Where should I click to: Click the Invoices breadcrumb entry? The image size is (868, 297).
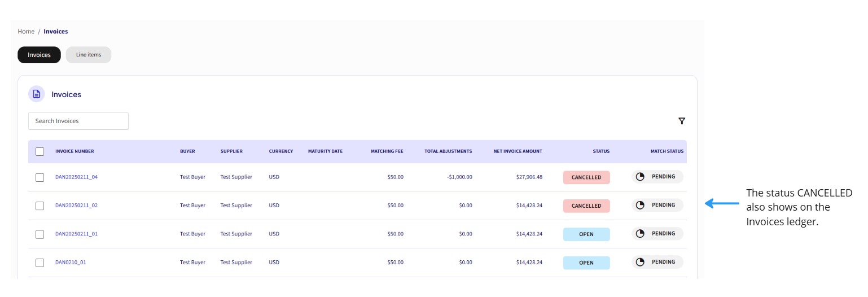(x=56, y=32)
